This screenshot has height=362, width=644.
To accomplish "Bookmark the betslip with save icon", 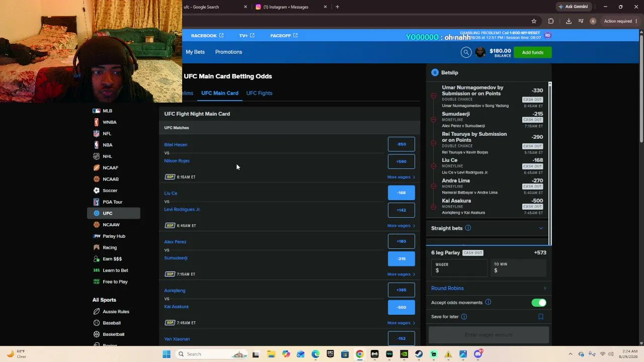I will point(541,317).
